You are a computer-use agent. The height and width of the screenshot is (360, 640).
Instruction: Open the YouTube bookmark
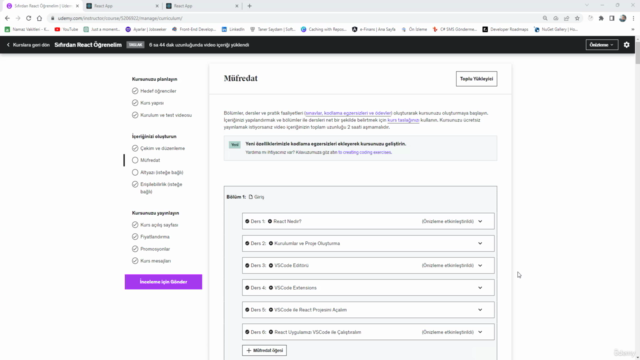66,29
